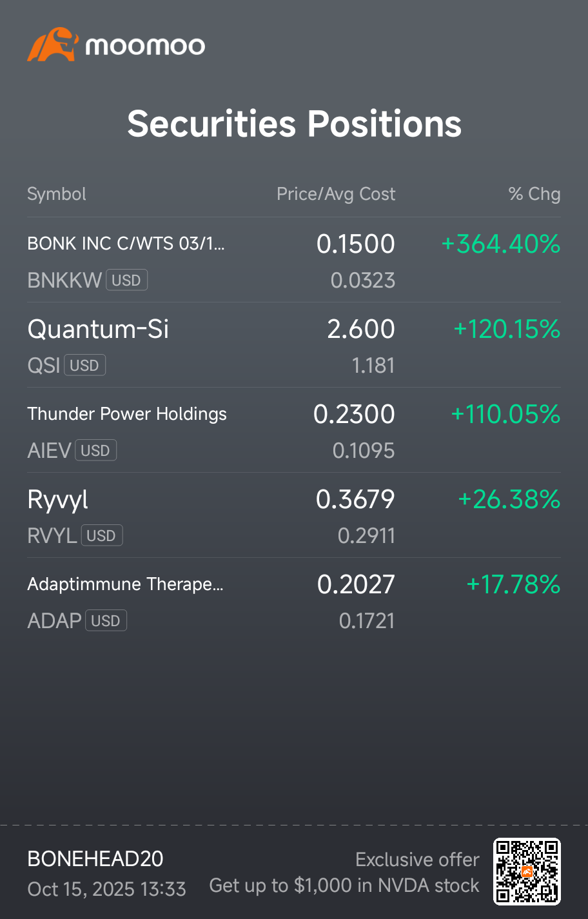This screenshot has height=919, width=588.
Task: Open the BONK INC C/WTS position row
Action: coord(294,260)
